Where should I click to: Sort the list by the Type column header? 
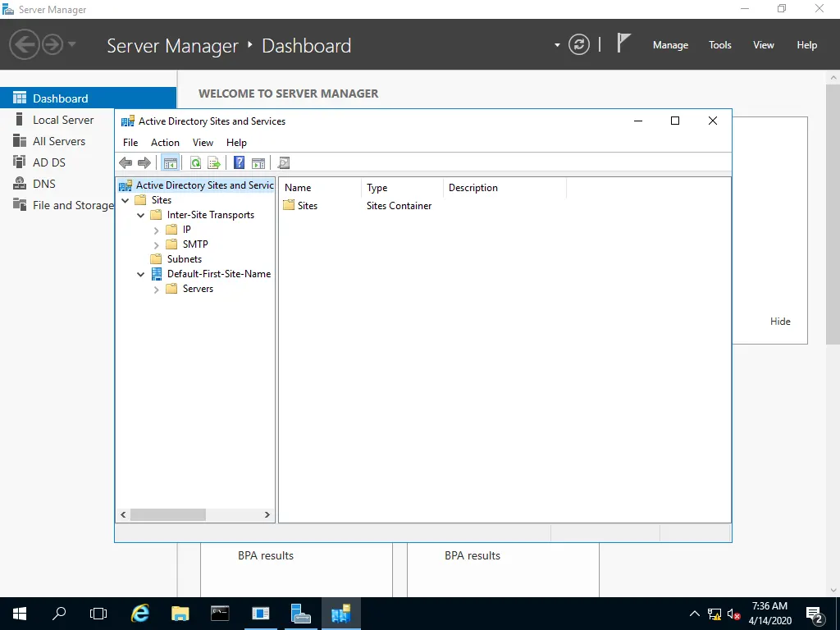[x=402, y=188]
